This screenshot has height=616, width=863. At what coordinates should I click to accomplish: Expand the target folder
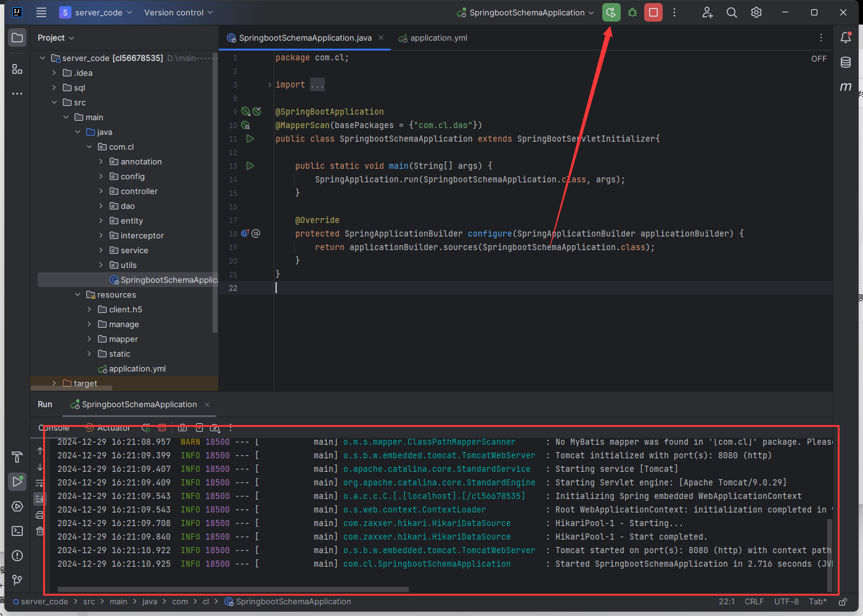[x=54, y=383]
